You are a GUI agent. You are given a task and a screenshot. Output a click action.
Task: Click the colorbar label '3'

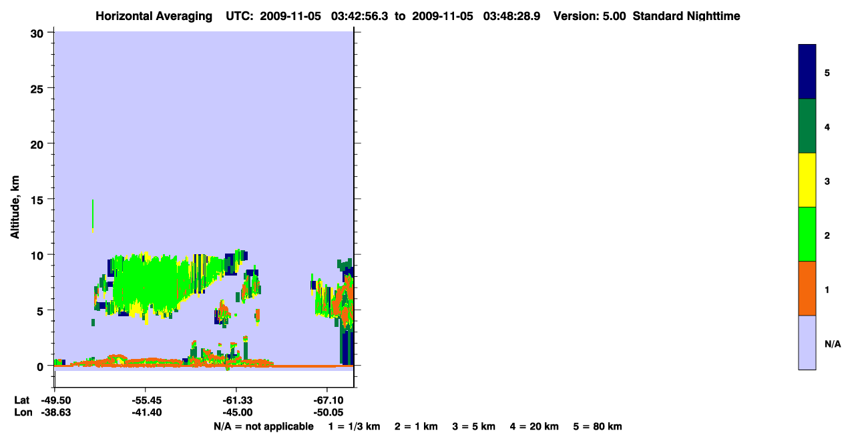(827, 181)
